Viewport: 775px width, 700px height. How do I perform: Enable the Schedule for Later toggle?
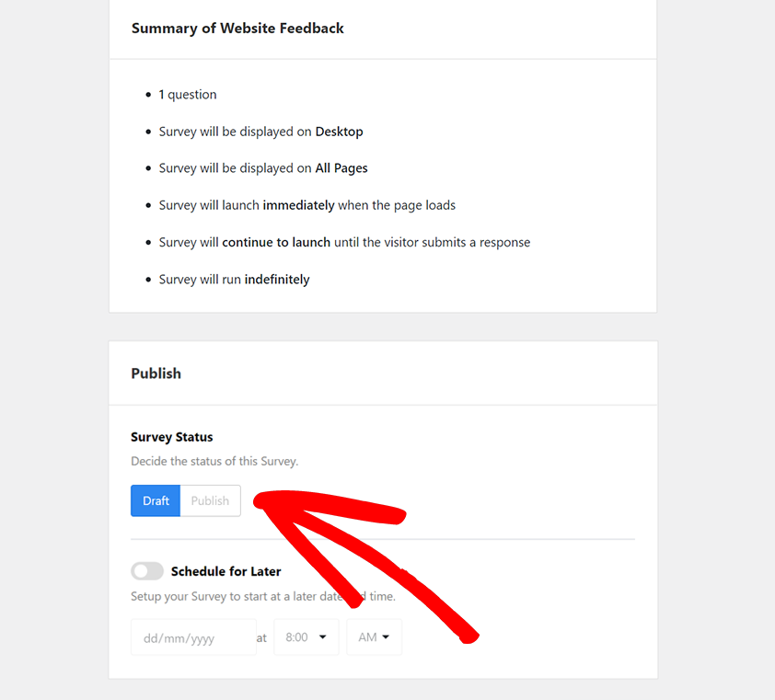[x=146, y=570]
